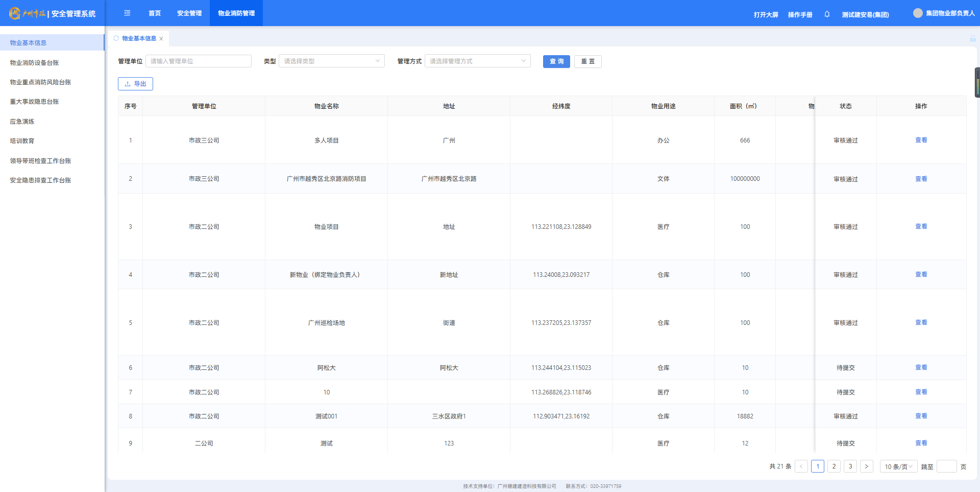Screen dimensions: 980x492
Task: Close the 物业基本信息 tab
Action: tap(161, 39)
